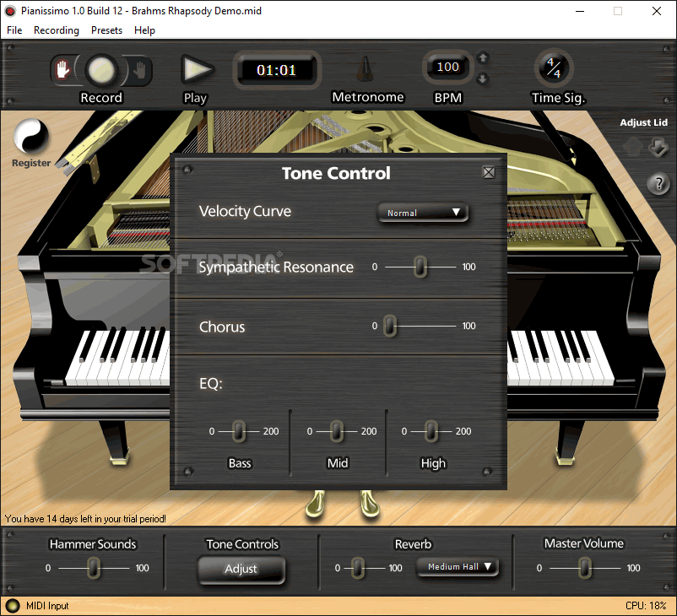Start playback with the Play button
This screenshot has height=616, width=677.
pyautogui.click(x=197, y=69)
